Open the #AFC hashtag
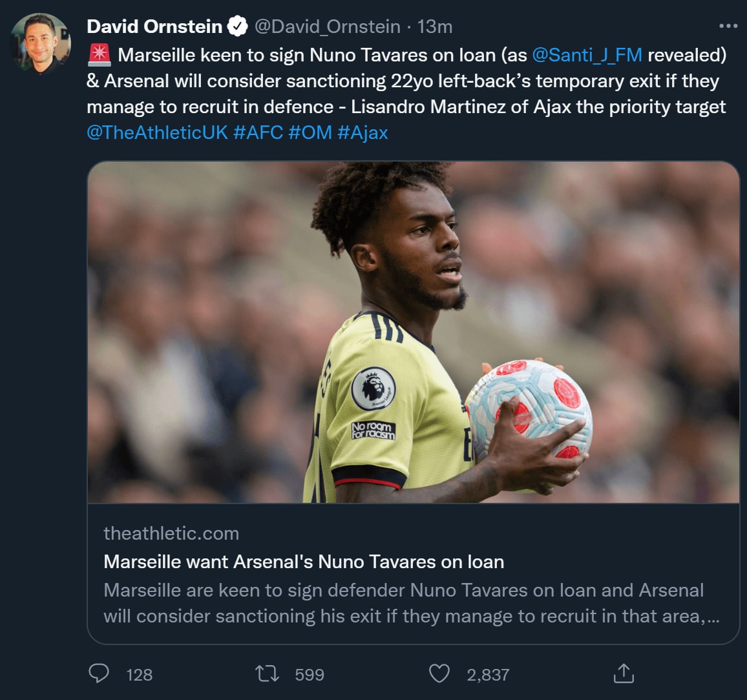Image resolution: width=747 pixels, height=700 pixels. tap(258, 133)
